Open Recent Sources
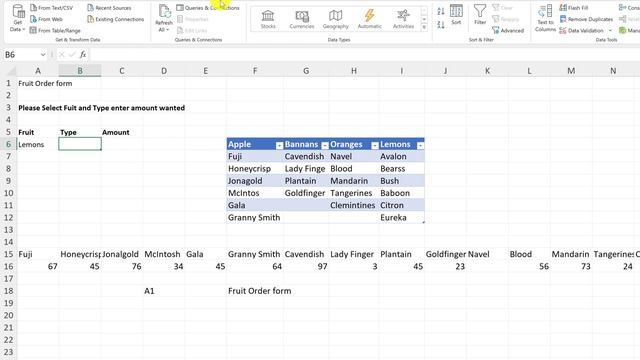Viewport: 640px width, 360px height. tap(109, 8)
